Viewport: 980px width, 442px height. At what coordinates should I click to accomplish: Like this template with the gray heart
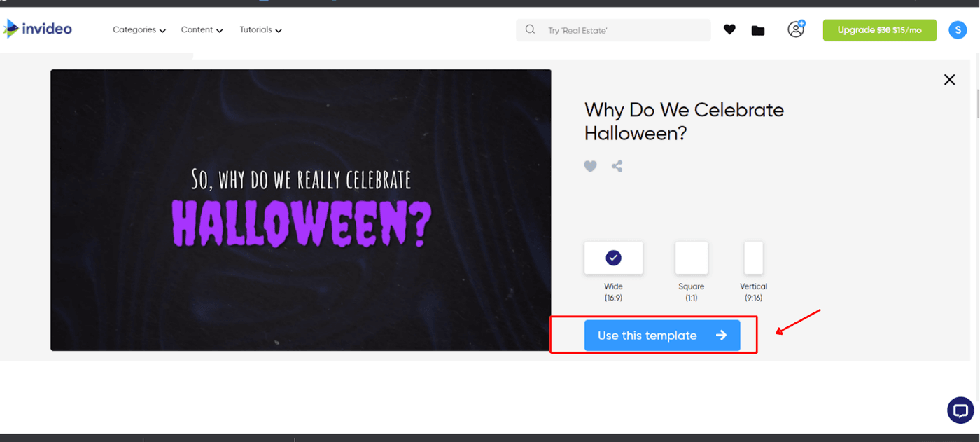[591, 166]
